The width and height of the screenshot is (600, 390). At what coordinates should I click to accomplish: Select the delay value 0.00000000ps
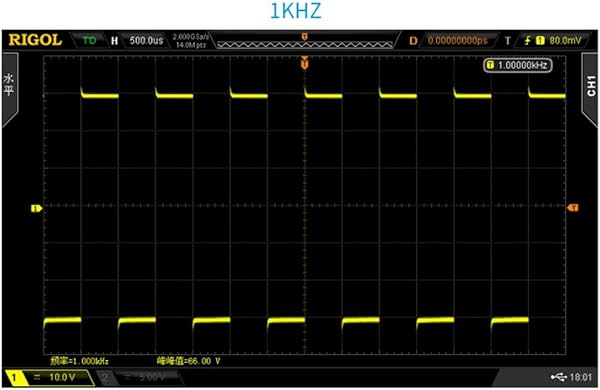coord(458,41)
